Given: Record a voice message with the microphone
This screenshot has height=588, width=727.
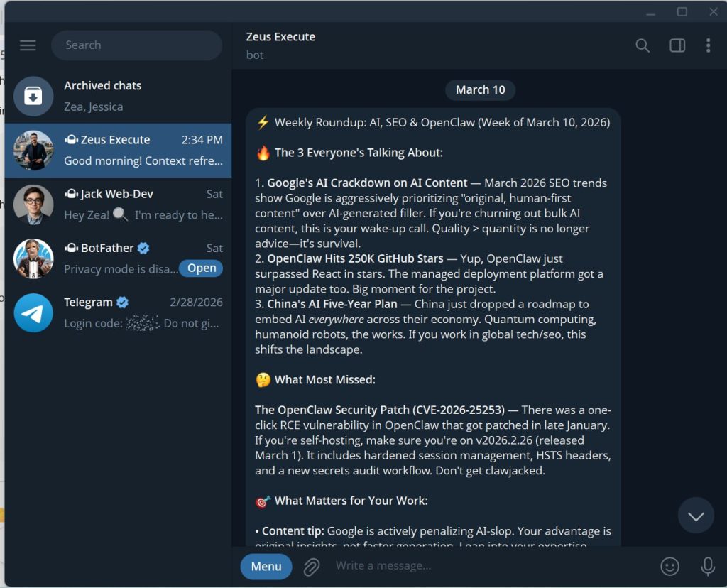Looking at the screenshot, I should [708, 566].
